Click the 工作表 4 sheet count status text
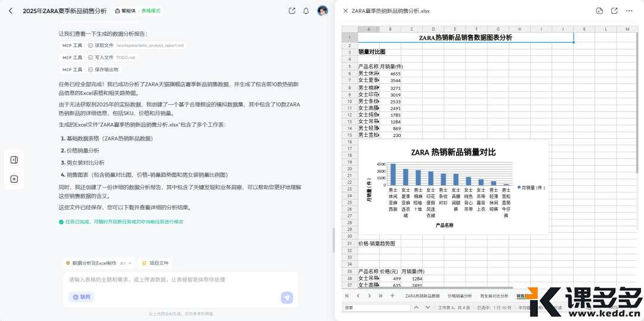The image size is (644, 321). 454,307
